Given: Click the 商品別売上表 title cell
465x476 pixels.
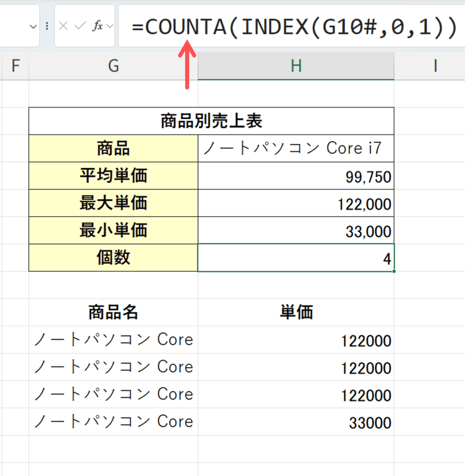Looking at the screenshot, I should (x=211, y=121).
